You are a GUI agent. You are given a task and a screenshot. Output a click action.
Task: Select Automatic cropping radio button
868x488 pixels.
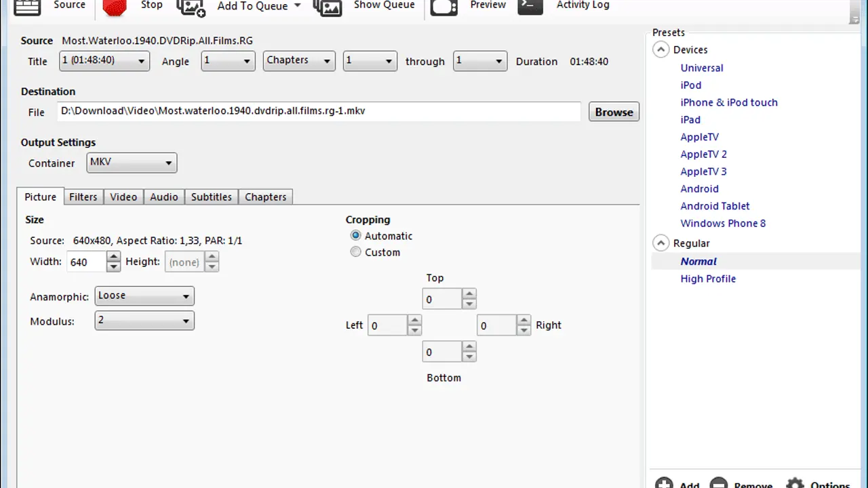coord(356,236)
